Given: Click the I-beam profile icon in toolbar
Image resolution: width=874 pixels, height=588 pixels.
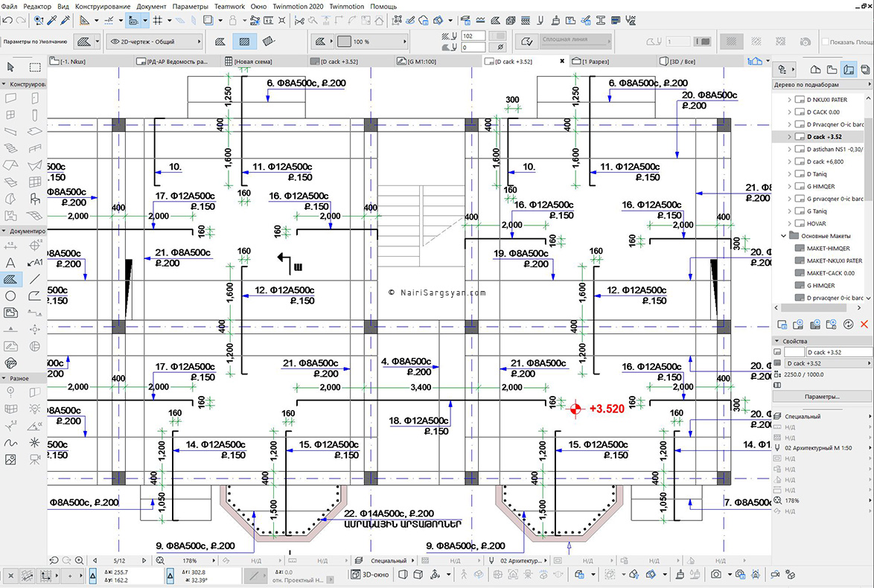Looking at the screenshot, I should point(600,21).
